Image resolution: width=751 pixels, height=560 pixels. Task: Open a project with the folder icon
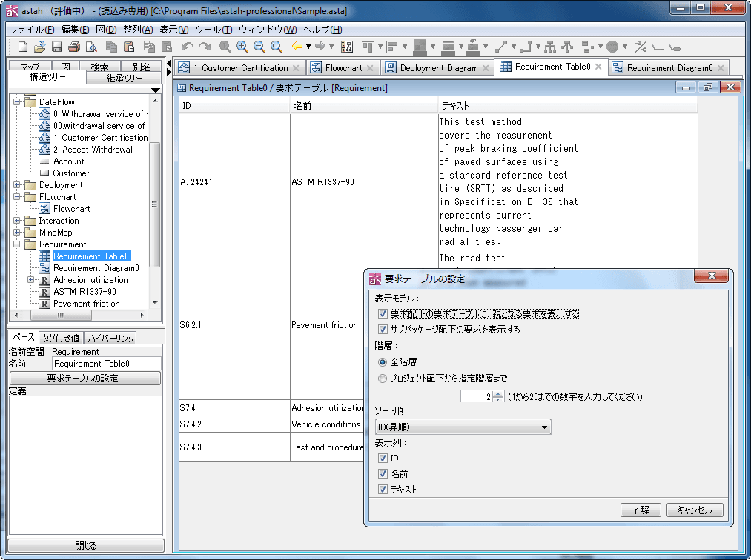[x=40, y=47]
